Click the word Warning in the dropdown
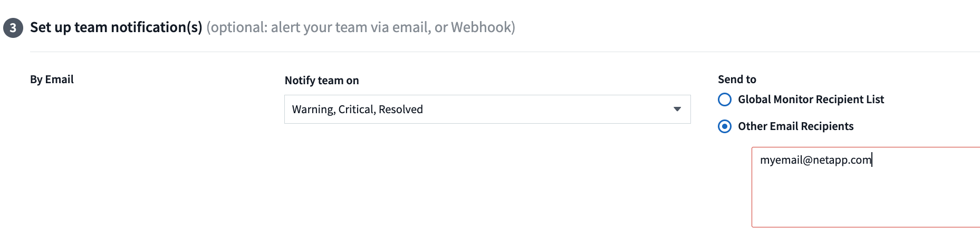The width and height of the screenshot is (980, 239). pyautogui.click(x=313, y=109)
